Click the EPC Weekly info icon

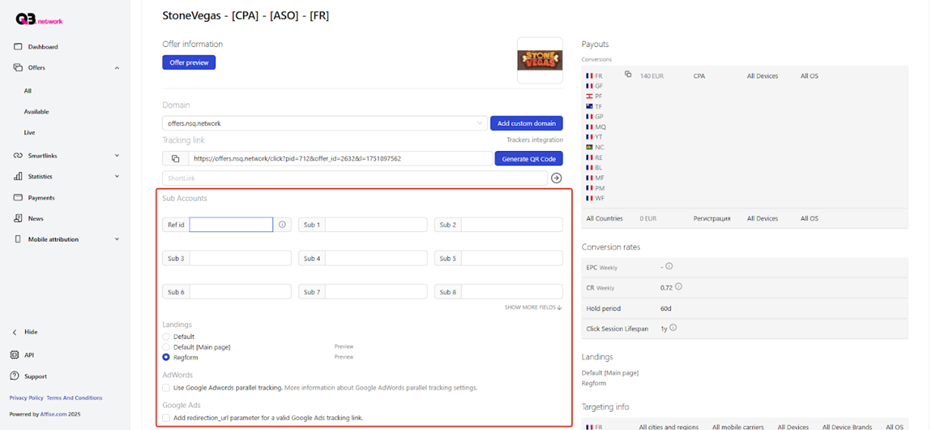coord(670,266)
